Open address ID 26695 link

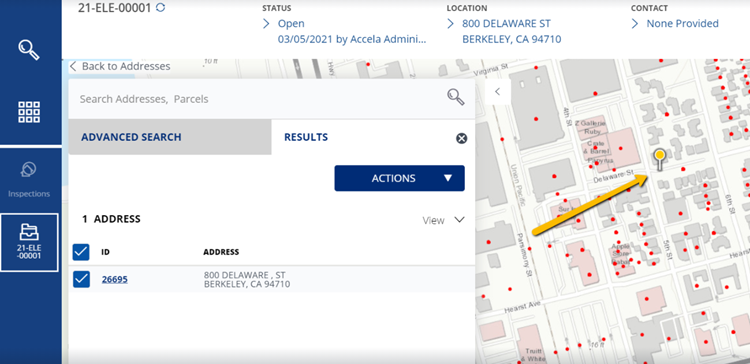coord(115,279)
